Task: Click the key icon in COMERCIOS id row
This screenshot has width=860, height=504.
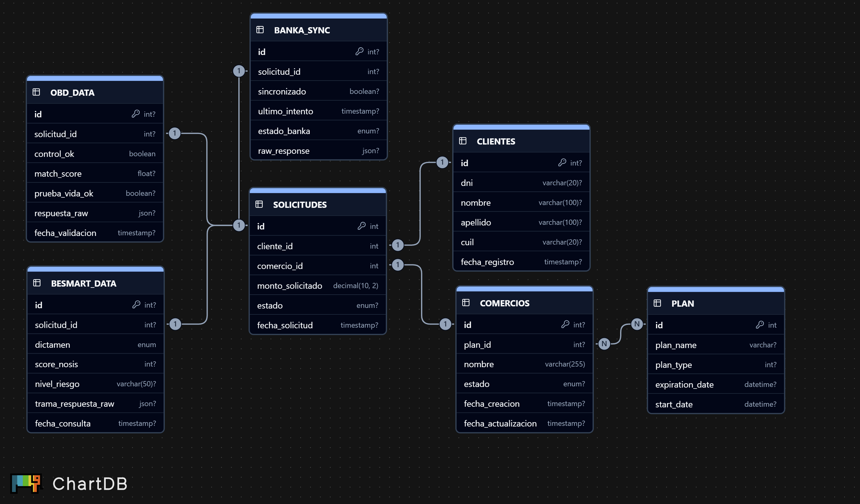Action: [x=565, y=324]
